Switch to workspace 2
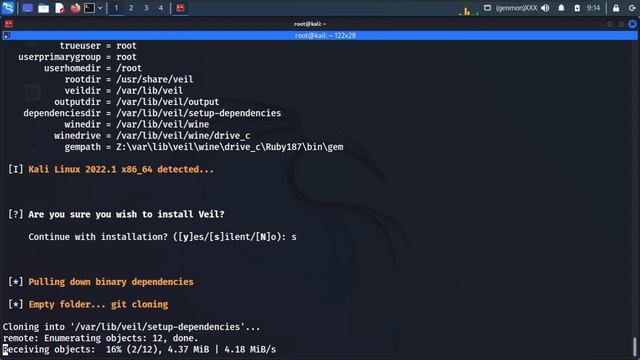The height and width of the screenshot is (360, 640). point(131,8)
